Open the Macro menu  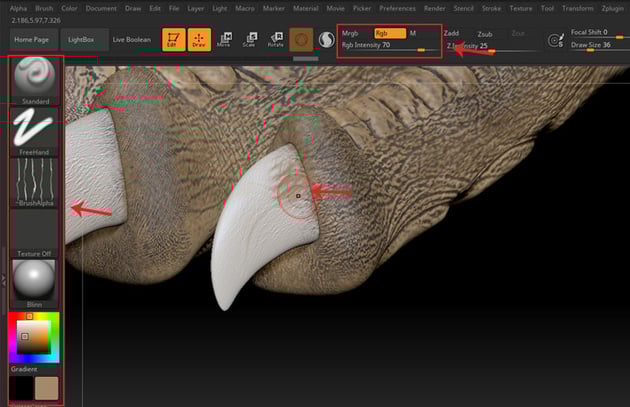coord(245,8)
